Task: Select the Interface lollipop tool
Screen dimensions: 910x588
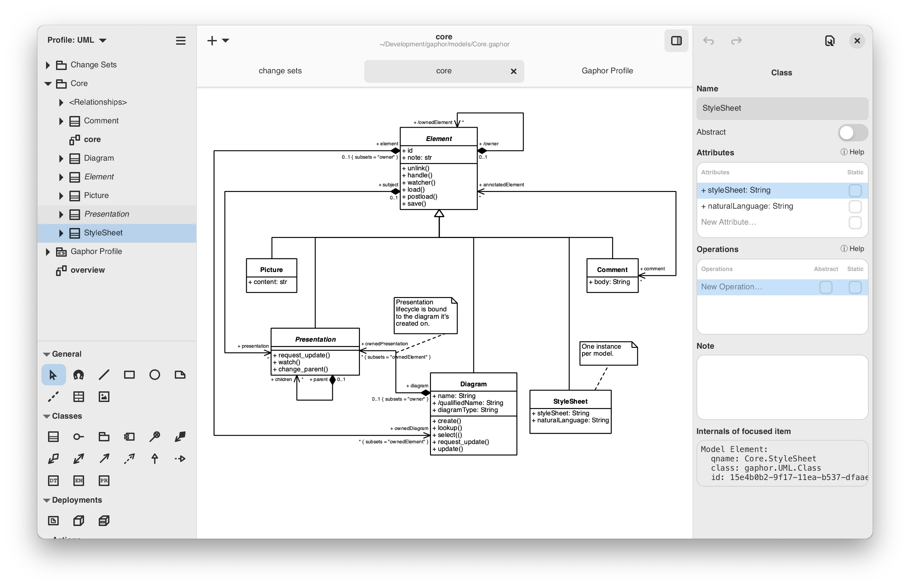Action: tap(78, 436)
